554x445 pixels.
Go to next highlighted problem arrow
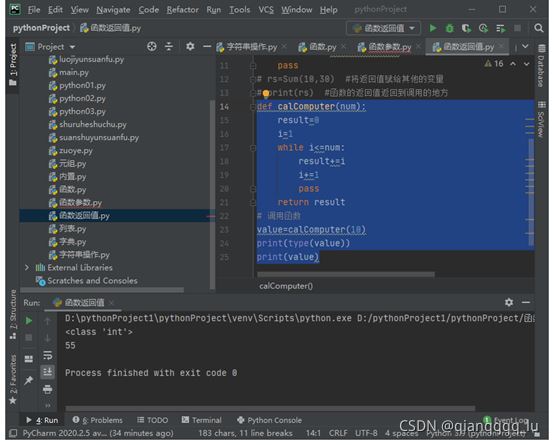526,64
